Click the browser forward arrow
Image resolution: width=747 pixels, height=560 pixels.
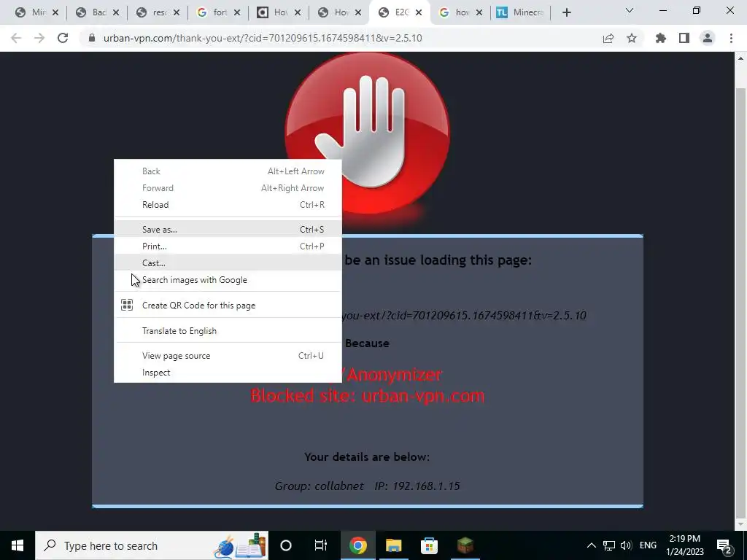[39, 38]
